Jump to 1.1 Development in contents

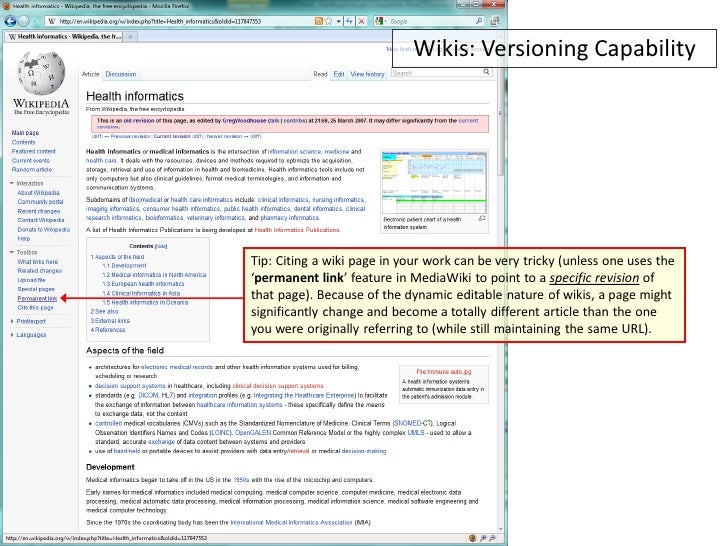coord(124,266)
